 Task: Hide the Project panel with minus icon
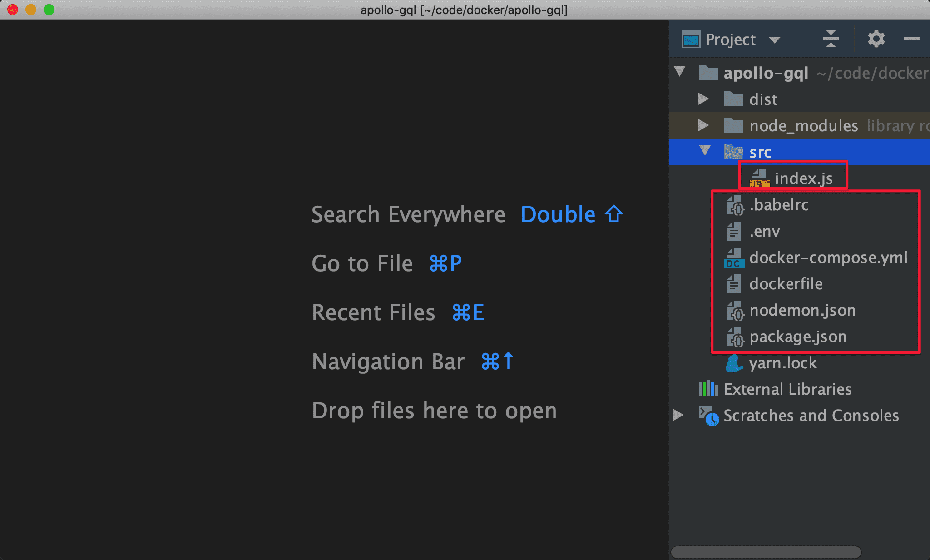[x=911, y=39]
